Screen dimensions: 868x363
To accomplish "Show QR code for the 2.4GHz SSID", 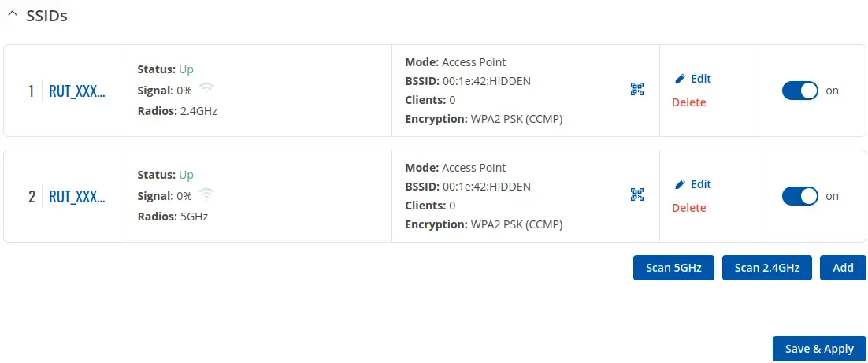I will pyautogui.click(x=637, y=89).
